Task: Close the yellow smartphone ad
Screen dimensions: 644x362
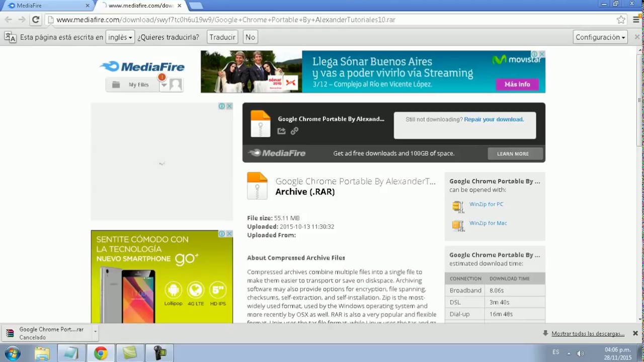Action: [229, 233]
